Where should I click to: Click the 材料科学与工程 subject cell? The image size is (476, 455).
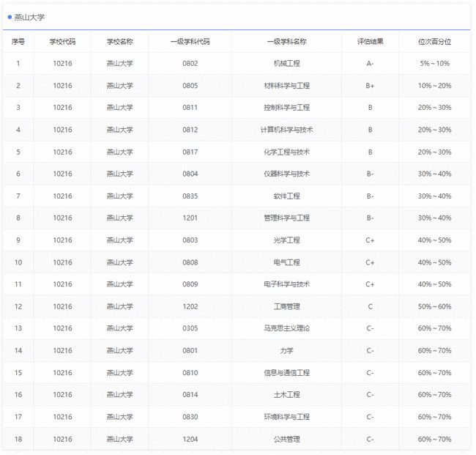287,85
